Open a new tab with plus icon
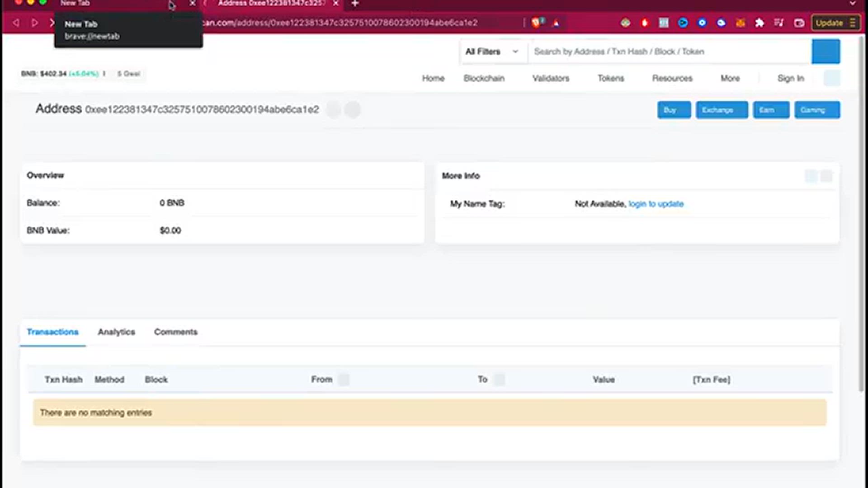 355,4
